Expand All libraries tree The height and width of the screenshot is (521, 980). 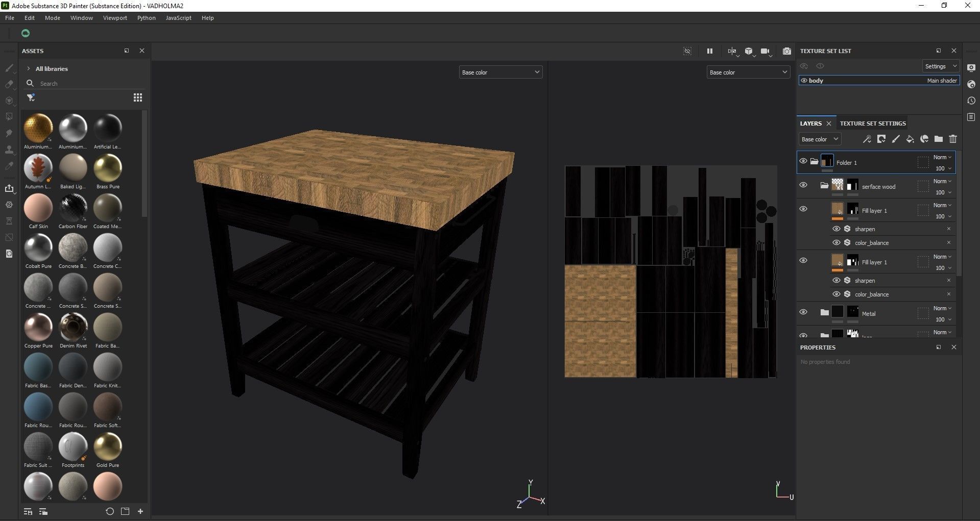tap(29, 68)
